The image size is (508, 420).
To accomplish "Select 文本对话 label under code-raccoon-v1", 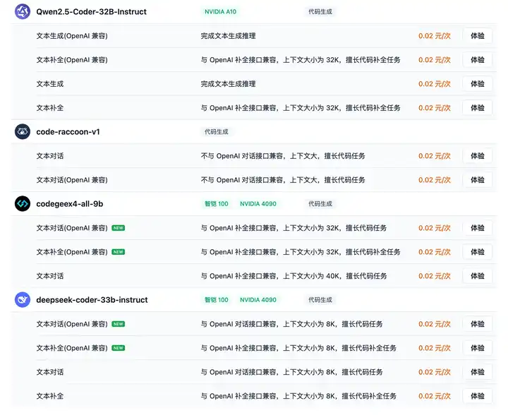I will [x=50, y=156].
